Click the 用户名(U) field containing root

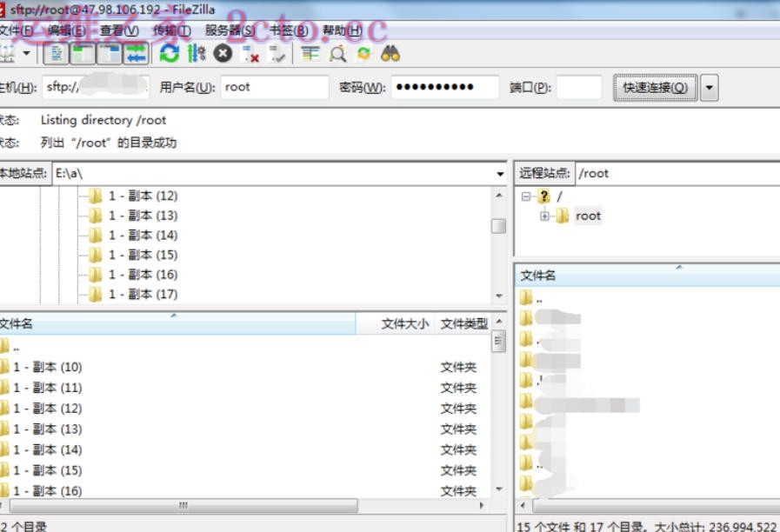(275, 87)
